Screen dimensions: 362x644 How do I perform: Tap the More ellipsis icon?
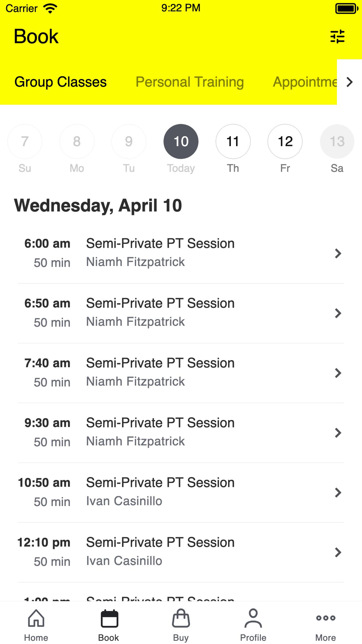[x=325, y=619]
